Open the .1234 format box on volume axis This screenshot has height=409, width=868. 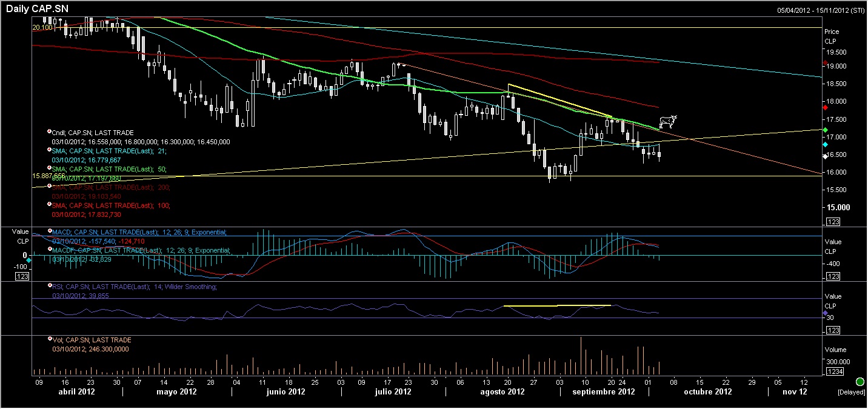click(834, 371)
